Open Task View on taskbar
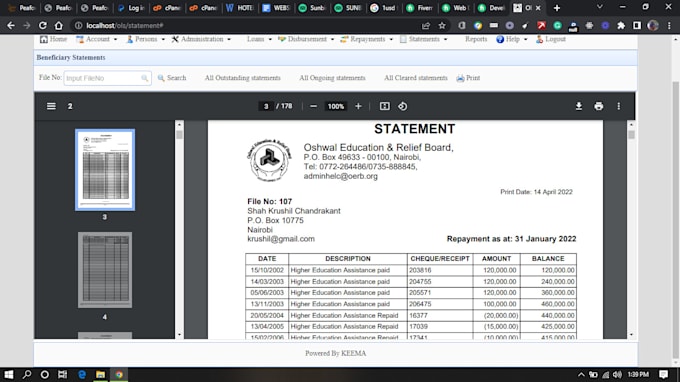680x382 pixels. click(62, 374)
